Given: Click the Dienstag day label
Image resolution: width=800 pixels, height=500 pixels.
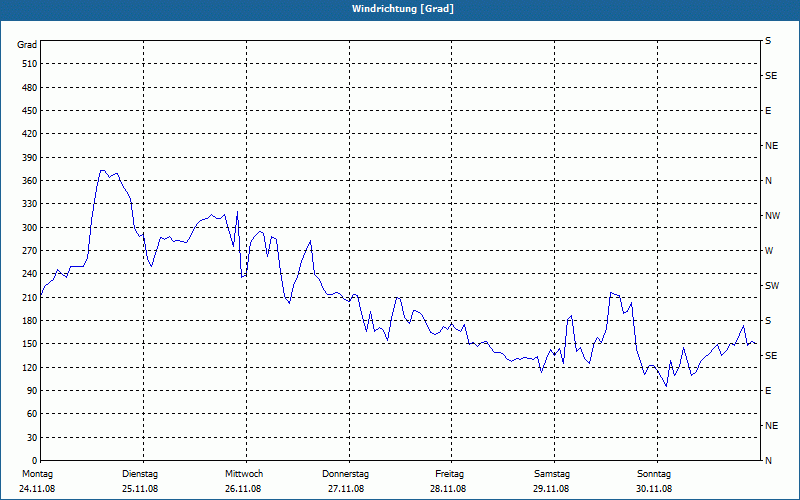Looking at the screenshot, I should coord(140,474).
